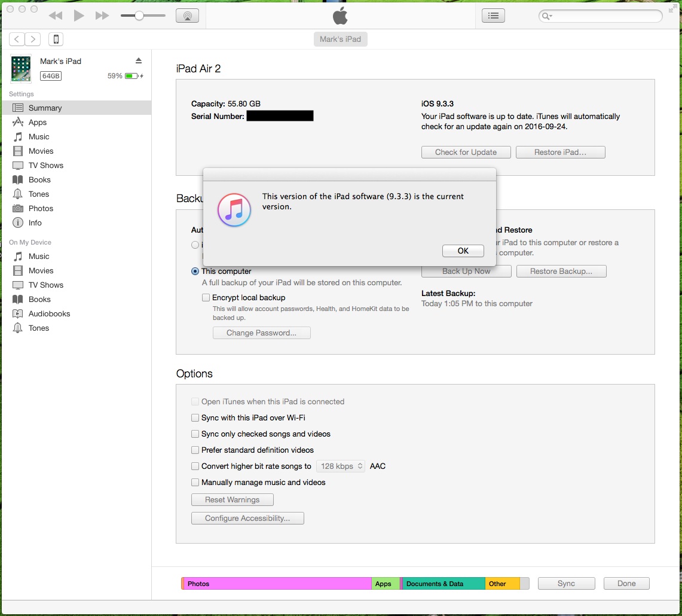
Task: Open the Photos settings label
Action: [x=41, y=209]
